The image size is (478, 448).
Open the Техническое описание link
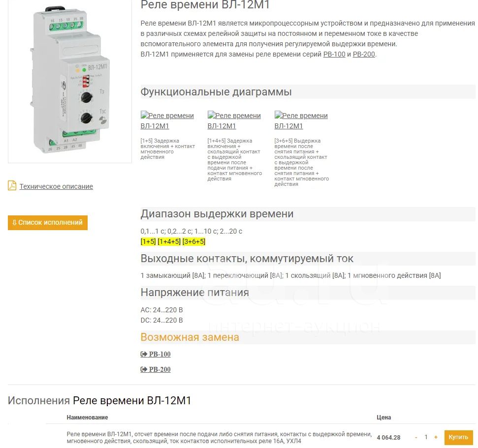click(56, 186)
